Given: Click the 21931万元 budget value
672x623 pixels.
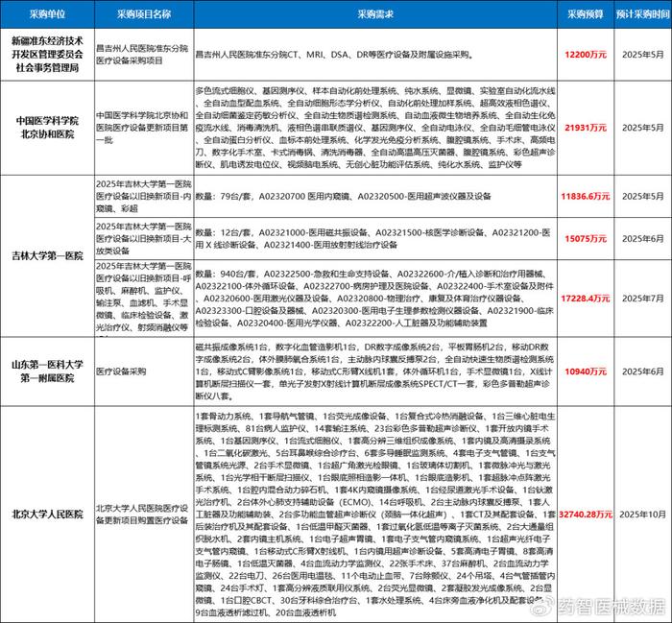Looking at the screenshot, I should (x=586, y=128).
